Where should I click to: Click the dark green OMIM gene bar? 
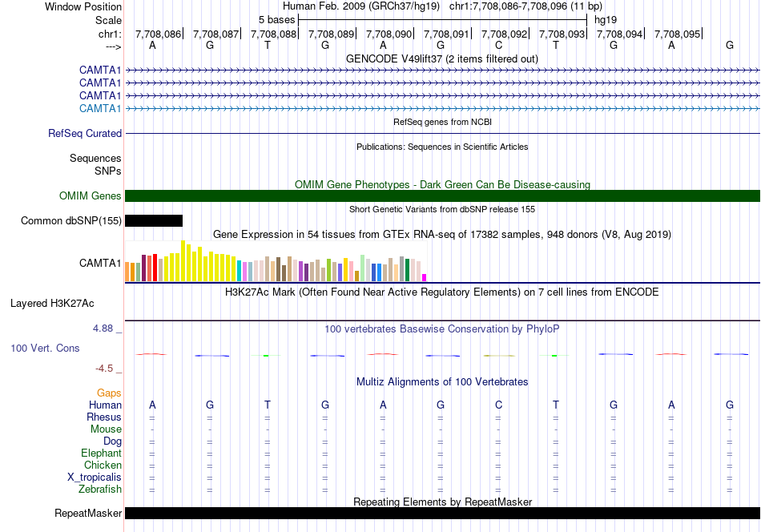tap(442, 195)
